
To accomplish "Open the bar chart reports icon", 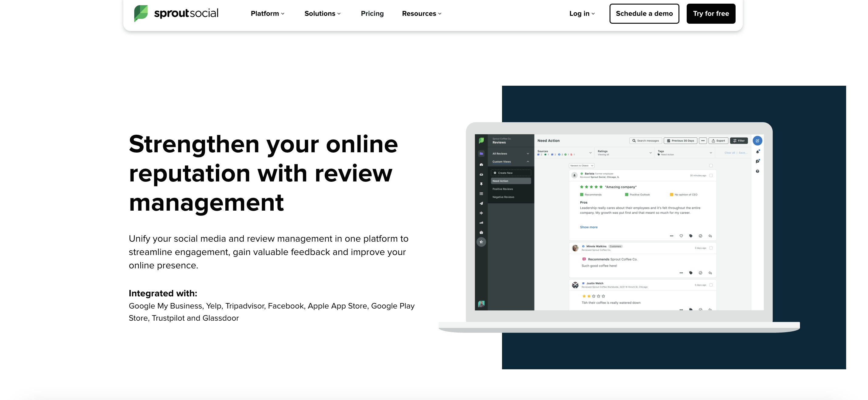I will coord(481,222).
